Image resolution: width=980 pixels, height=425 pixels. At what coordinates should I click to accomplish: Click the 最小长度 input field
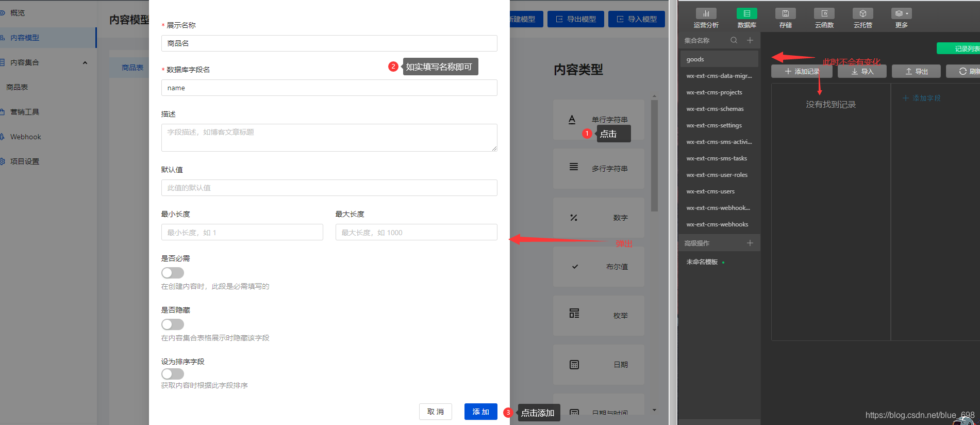tap(242, 232)
